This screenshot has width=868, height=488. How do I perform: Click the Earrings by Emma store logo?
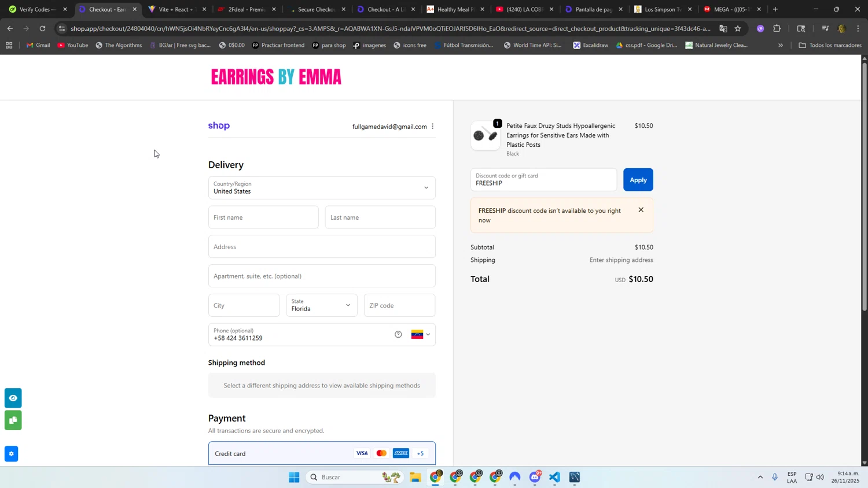pos(276,77)
